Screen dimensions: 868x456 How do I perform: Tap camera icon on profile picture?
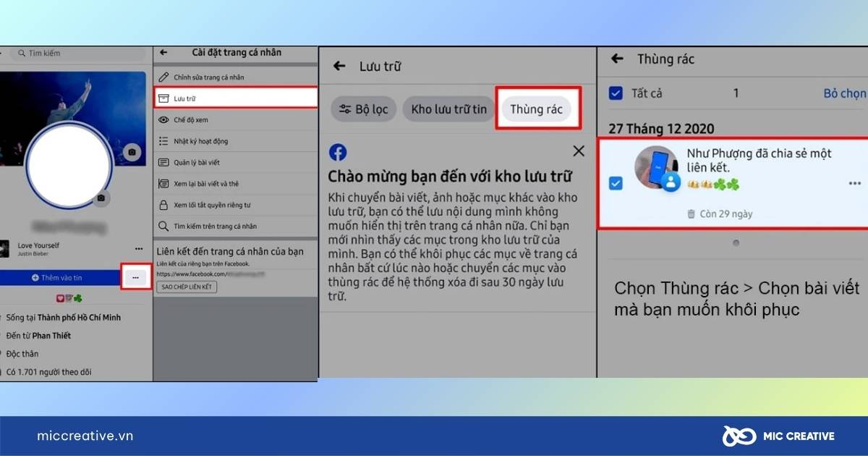102,198
